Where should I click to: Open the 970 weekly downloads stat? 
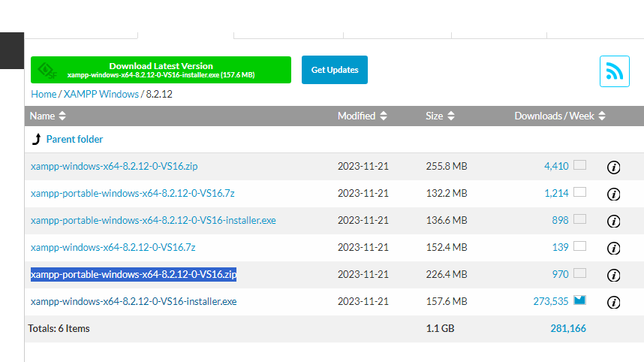[560, 274]
